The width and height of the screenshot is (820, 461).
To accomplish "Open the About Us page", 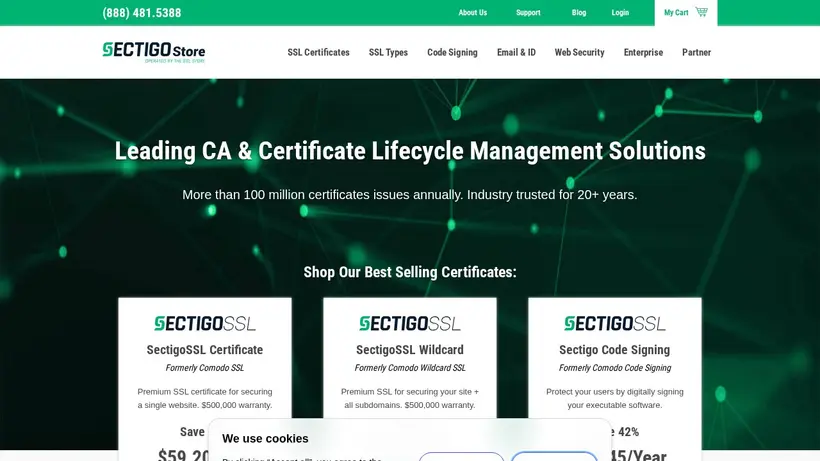I will tap(472, 13).
